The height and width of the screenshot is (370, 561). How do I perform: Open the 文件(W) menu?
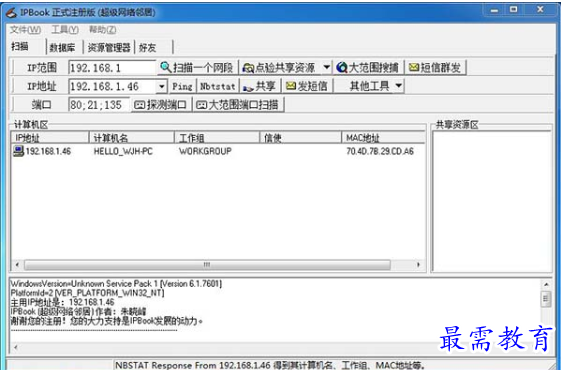click(25, 29)
